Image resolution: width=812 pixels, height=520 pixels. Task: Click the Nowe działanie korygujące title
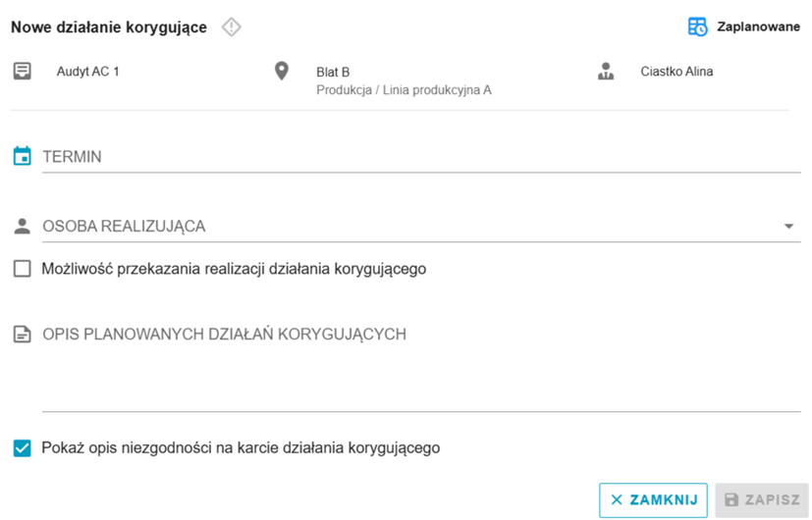click(x=109, y=27)
